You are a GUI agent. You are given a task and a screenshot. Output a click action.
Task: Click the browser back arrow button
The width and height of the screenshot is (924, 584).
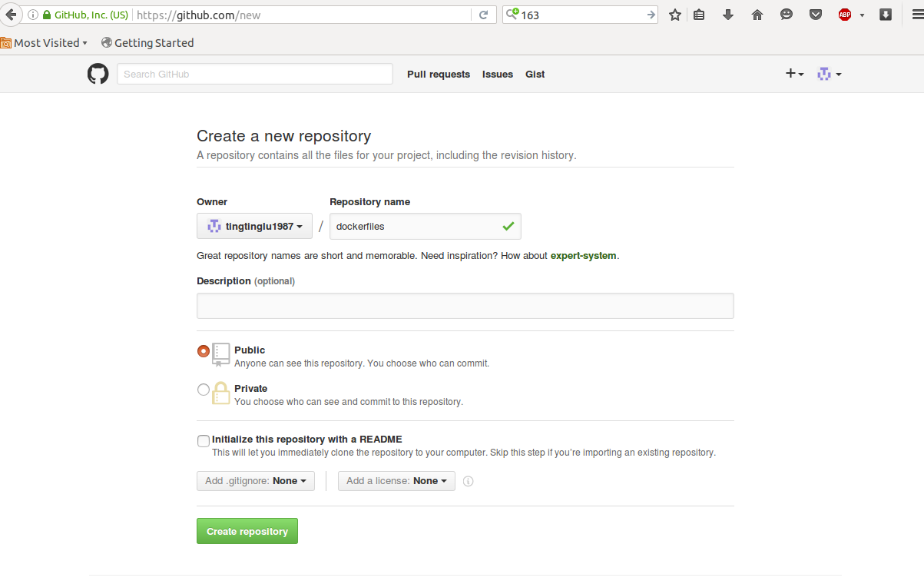pos(10,15)
